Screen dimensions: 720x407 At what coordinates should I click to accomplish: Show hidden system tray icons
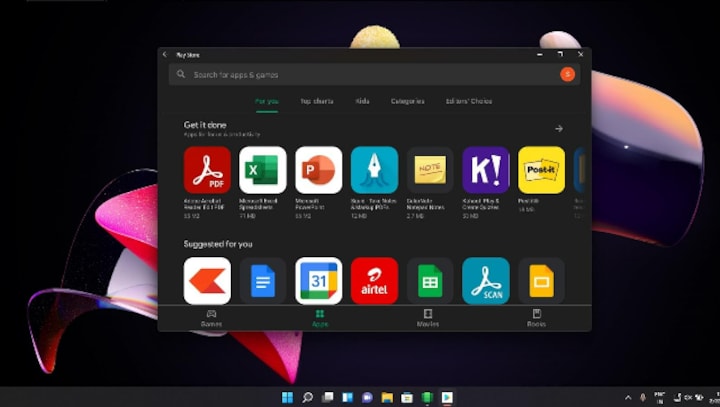tap(628, 397)
